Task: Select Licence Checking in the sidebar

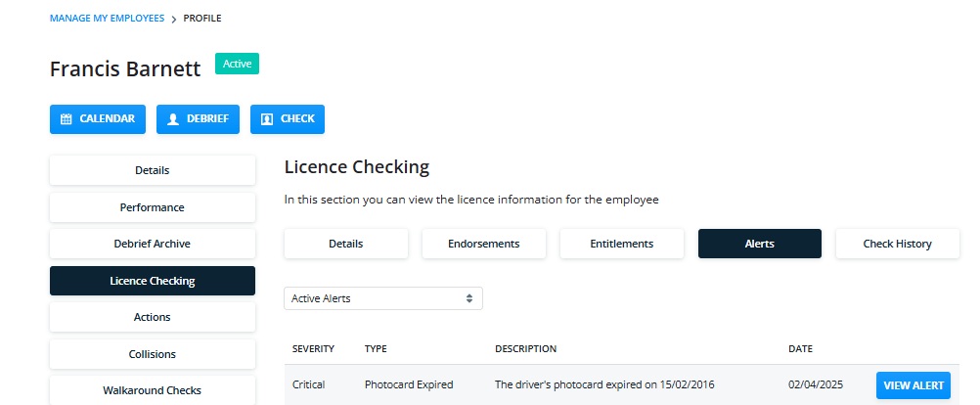Action: tap(153, 281)
